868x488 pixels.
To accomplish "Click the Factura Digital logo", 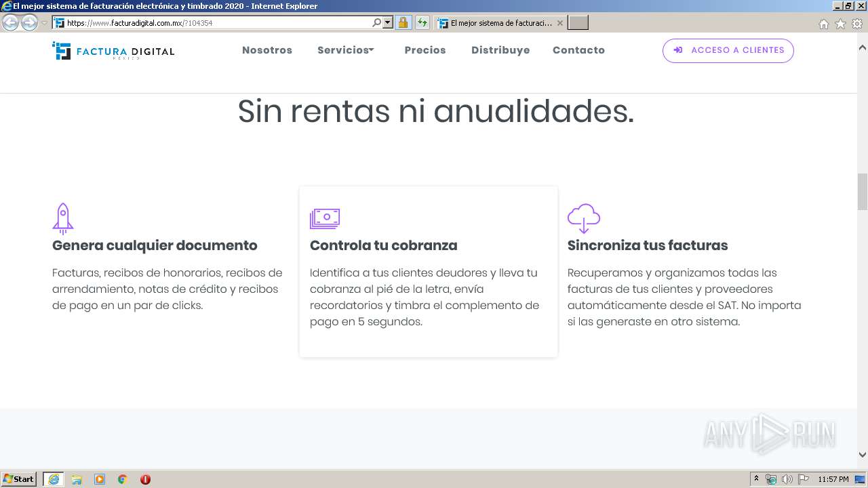I will coord(113,51).
